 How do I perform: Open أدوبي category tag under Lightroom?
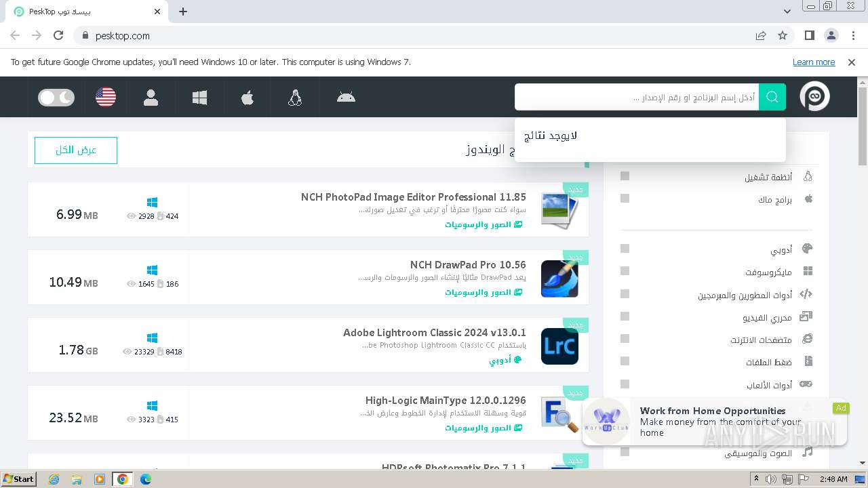[505, 360]
